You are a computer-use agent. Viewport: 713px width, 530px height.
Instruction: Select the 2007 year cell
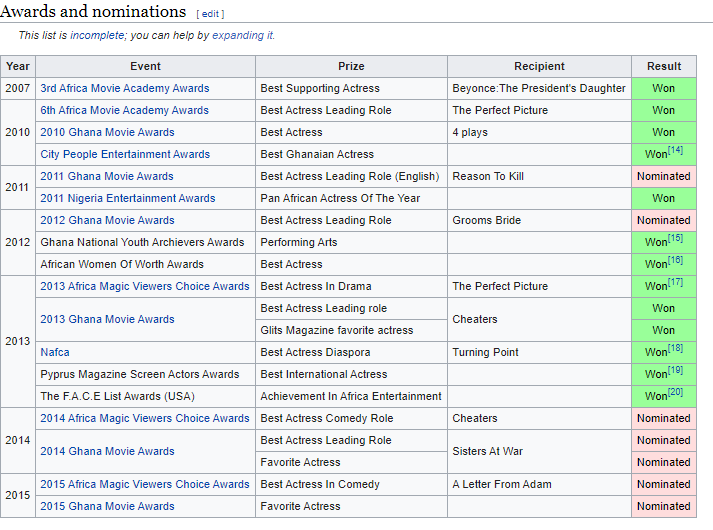18,88
